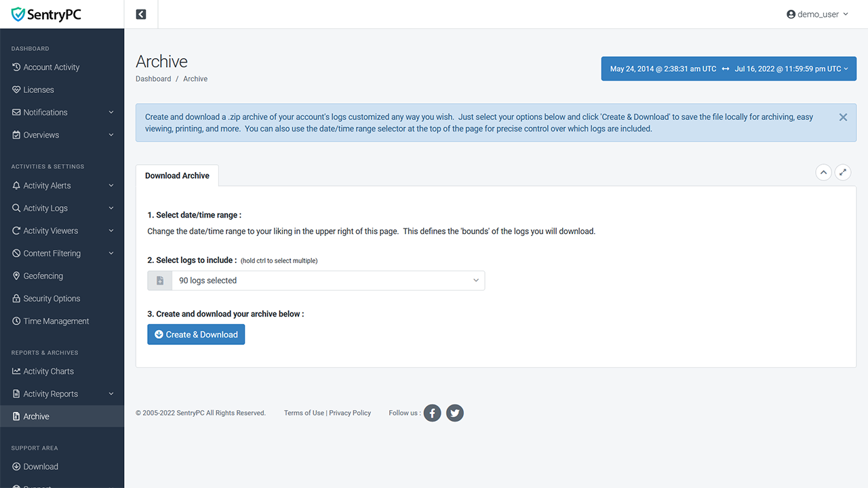Open the Terms of Use link
This screenshot has width=868, height=488.
pyautogui.click(x=304, y=413)
